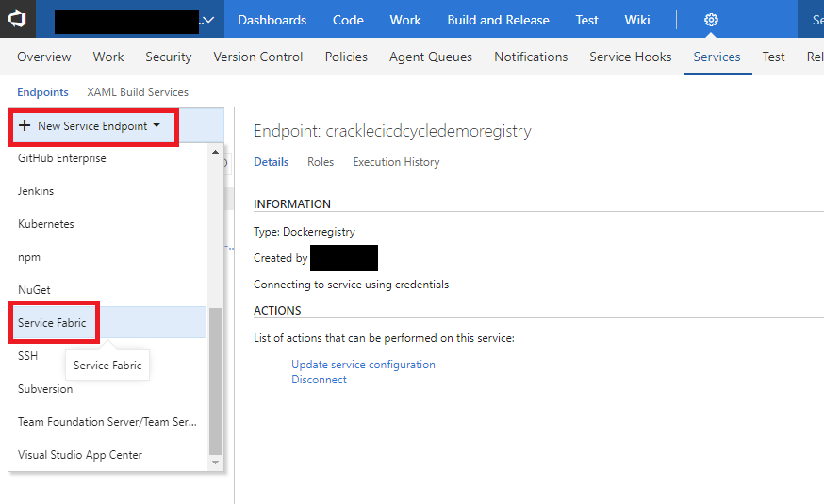
Task: Click Update service configuration link
Action: [363, 365]
